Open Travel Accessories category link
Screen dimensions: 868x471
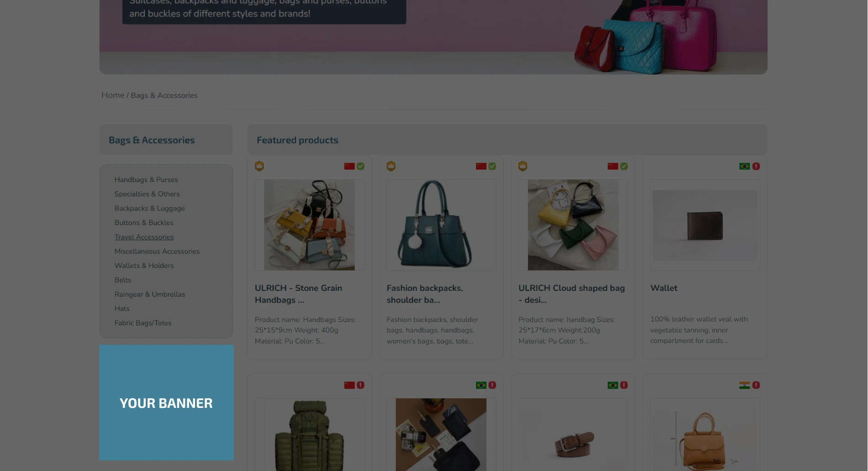144,237
